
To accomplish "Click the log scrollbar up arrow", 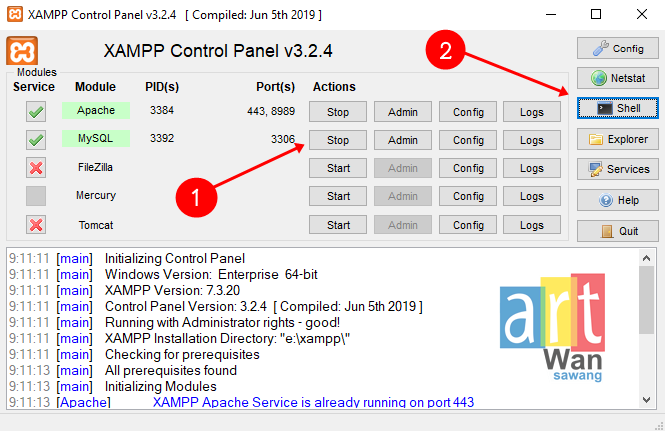I will (646, 258).
